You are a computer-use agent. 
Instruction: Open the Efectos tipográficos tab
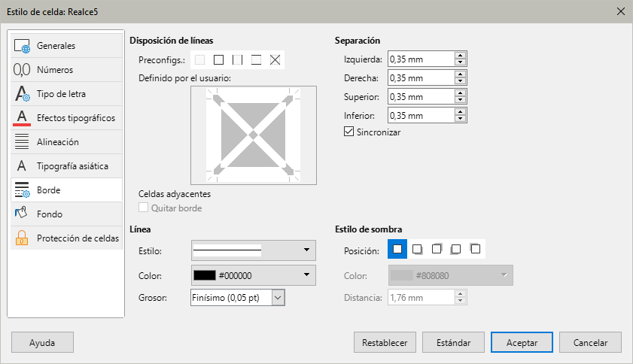(x=66, y=118)
